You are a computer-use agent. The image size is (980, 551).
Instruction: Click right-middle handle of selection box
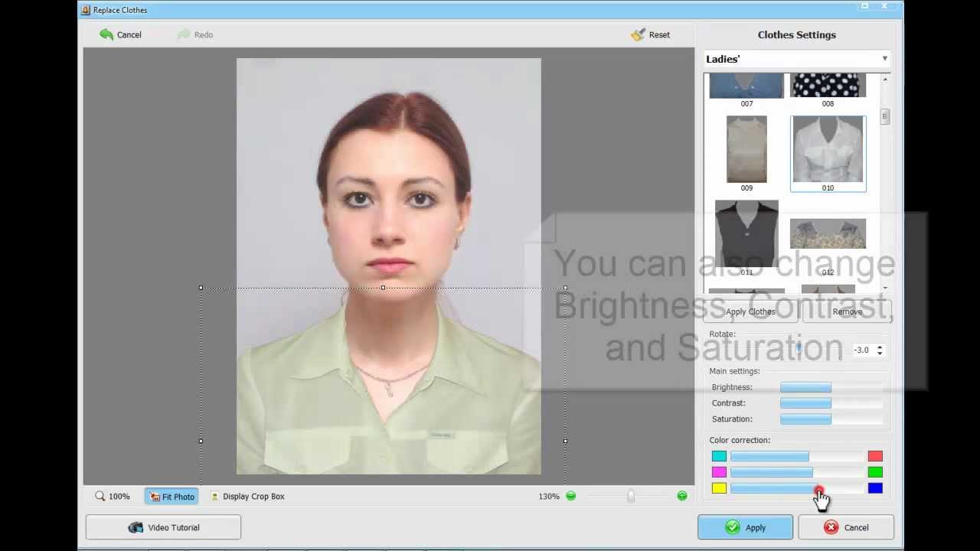(565, 441)
